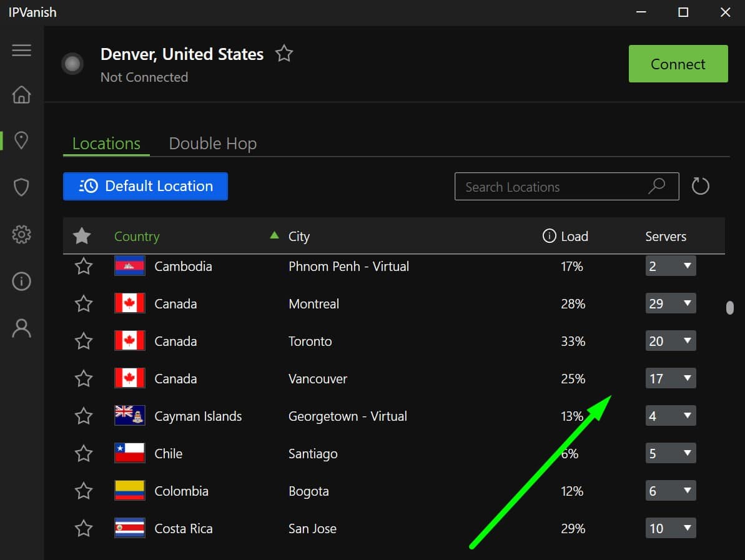
Task: Click the Cayman Islands flag icon
Action: [129, 416]
